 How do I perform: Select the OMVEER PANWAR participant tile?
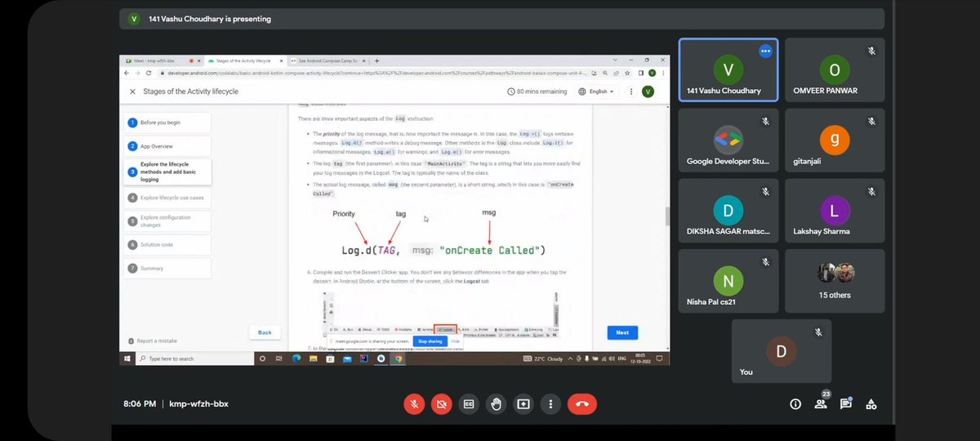coord(835,72)
